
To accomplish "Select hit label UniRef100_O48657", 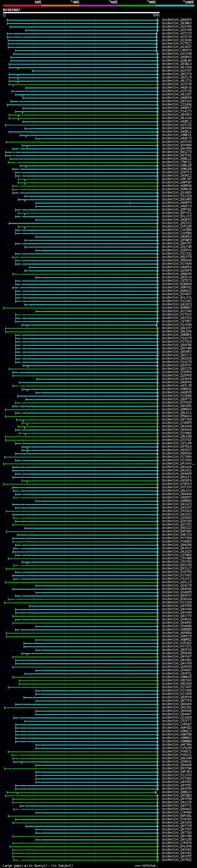I will click(177, 497).
